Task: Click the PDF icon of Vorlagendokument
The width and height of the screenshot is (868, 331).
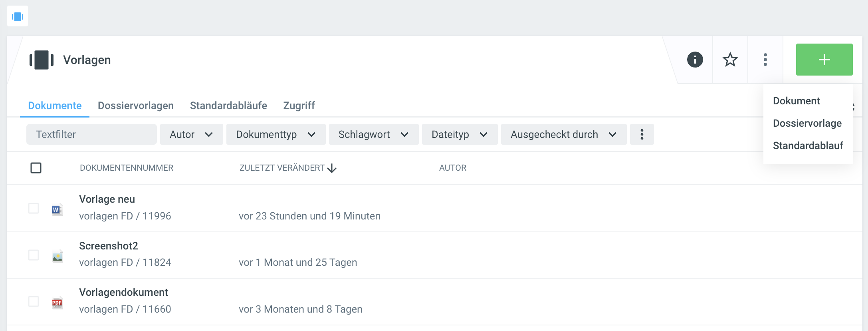Action: click(57, 303)
